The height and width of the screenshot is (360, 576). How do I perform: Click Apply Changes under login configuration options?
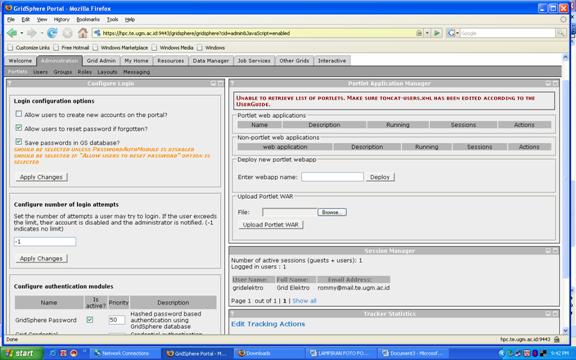(x=42, y=177)
